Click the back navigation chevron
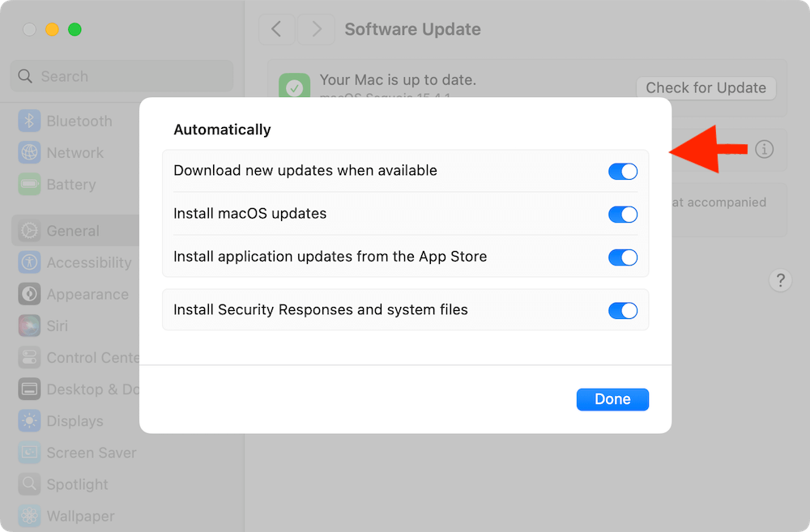 (x=276, y=28)
